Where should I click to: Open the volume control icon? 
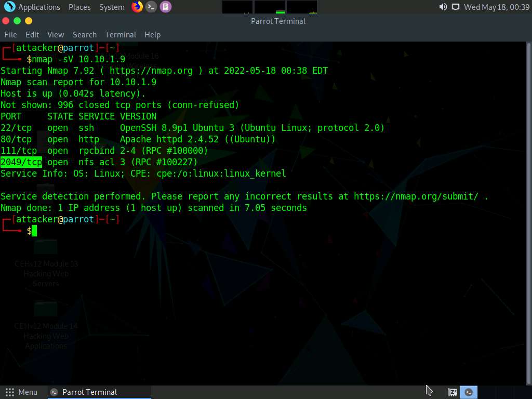(x=443, y=7)
